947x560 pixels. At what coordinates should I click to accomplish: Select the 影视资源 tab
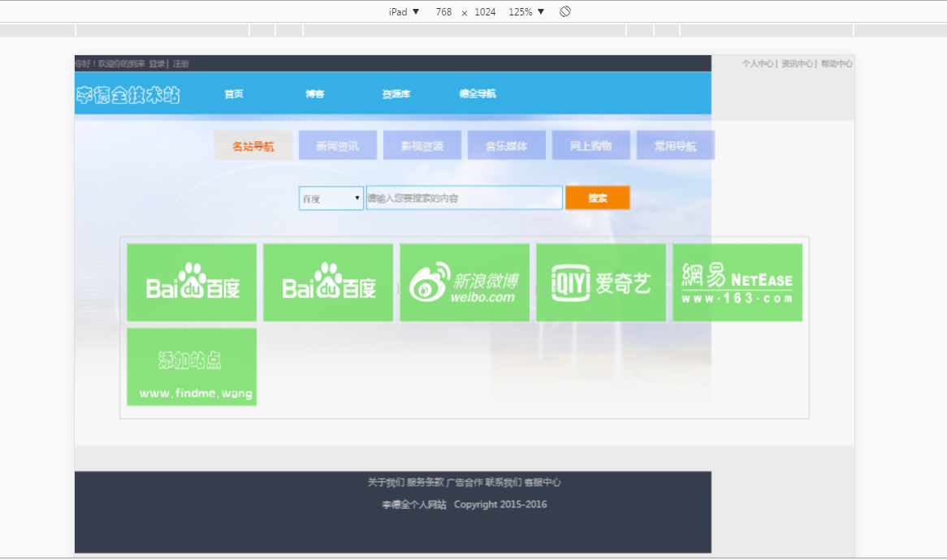[x=422, y=145]
